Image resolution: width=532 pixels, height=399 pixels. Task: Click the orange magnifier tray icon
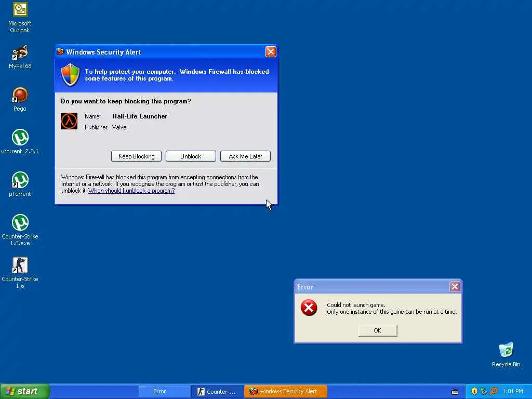(494, 391)
